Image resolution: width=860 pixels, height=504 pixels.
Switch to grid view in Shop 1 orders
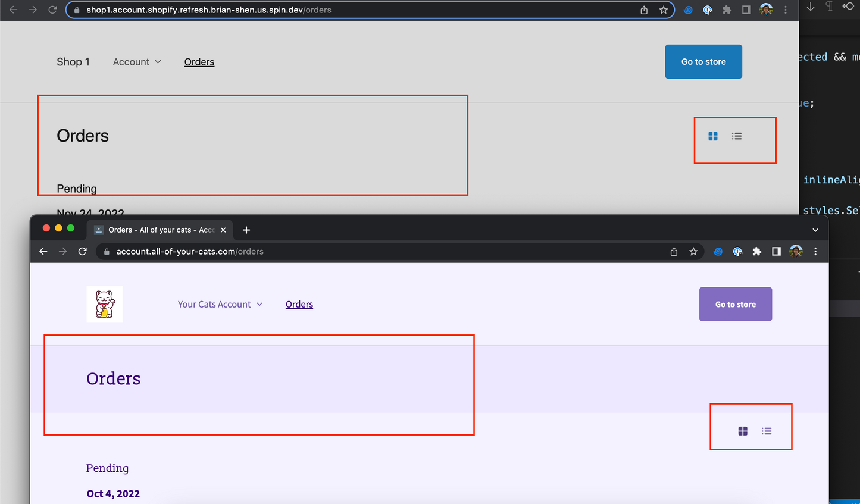713,136
